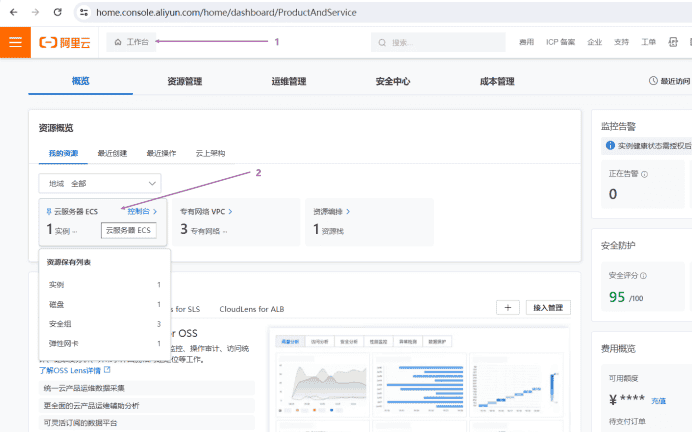
Task: Click the plus icon beside 接入管理
Action: pos(507,308)
